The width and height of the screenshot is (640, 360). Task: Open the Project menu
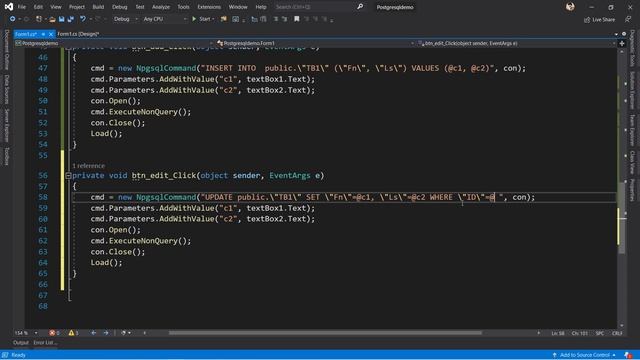point(77,7)
